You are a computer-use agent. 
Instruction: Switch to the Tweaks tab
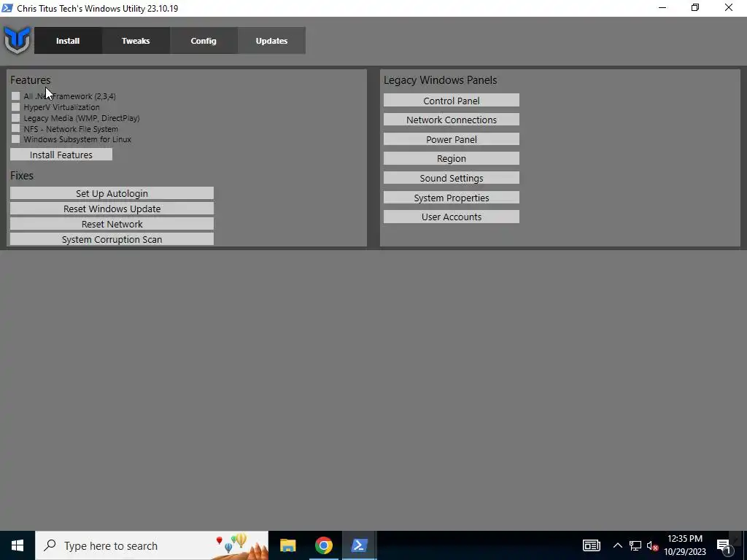[136, 41]
